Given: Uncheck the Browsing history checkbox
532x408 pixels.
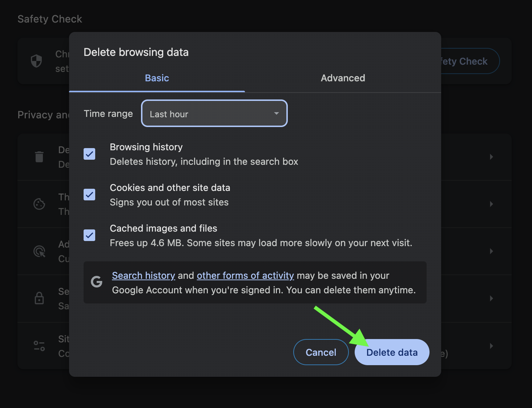Looking at the screenshot, I should 89,154.
